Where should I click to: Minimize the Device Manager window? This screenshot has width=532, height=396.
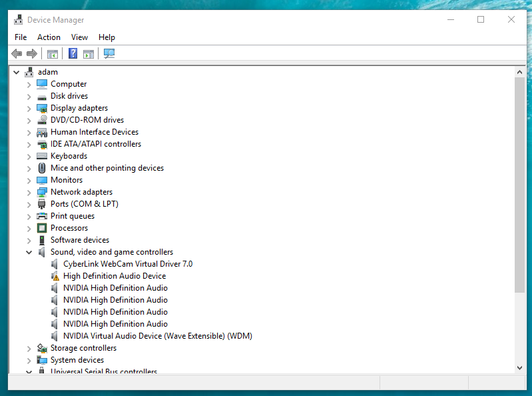point(451,19)
